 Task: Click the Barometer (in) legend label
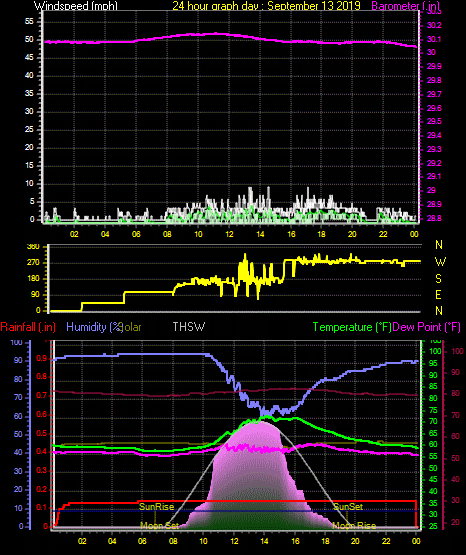405,6
